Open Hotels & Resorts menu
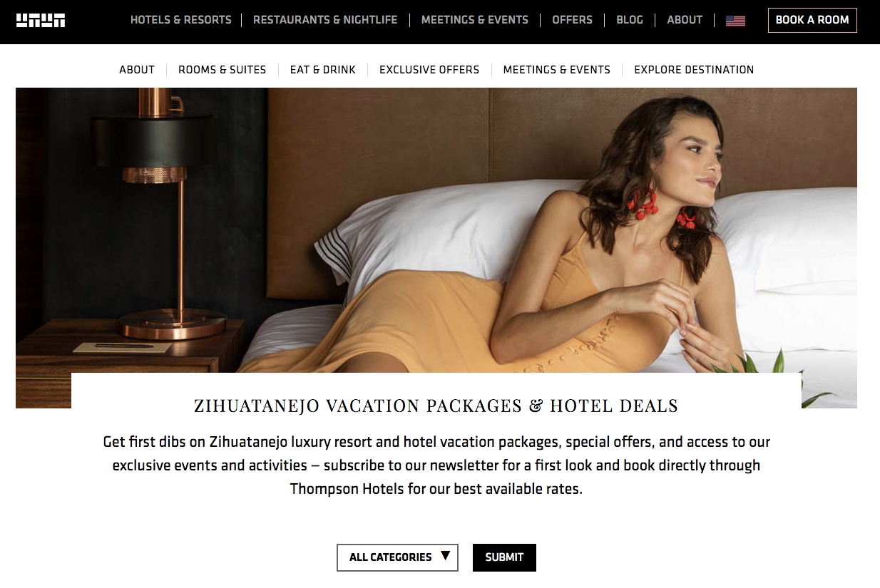 (x=180, y=20)
